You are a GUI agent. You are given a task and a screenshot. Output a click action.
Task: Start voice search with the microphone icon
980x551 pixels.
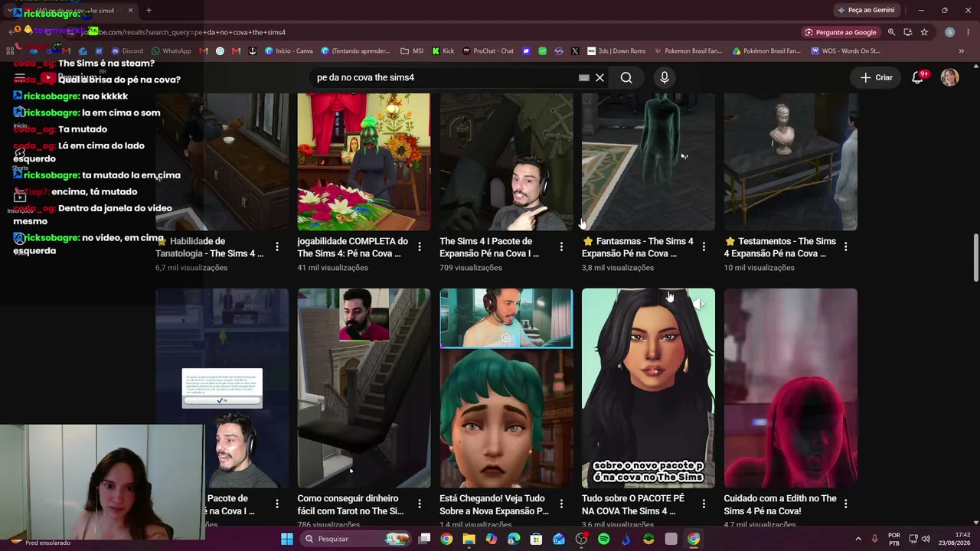pos(665,77)
